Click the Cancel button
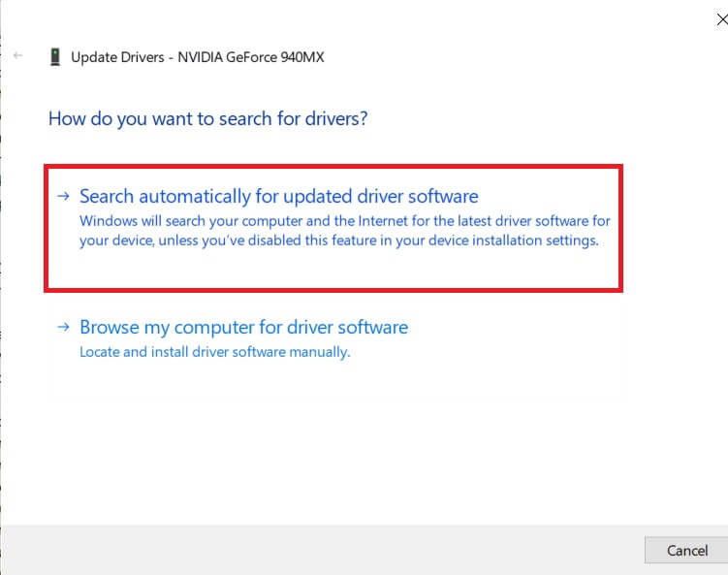 686,551
